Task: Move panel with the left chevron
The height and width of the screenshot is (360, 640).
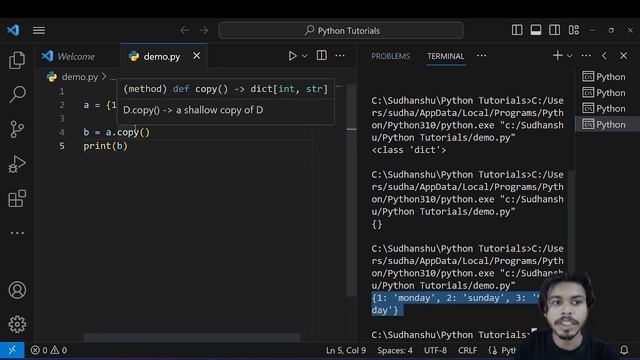Action: [x=604, y=56]
